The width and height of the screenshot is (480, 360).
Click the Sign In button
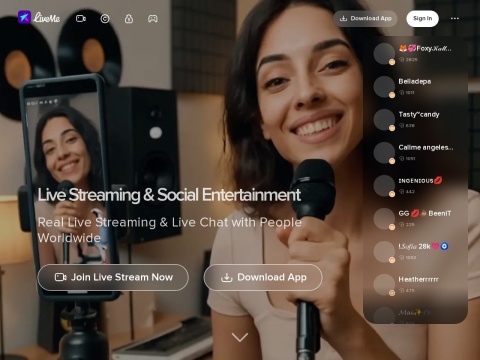point(422,19)
